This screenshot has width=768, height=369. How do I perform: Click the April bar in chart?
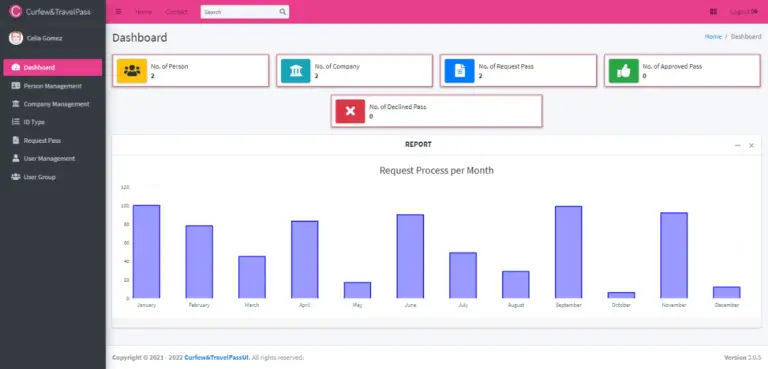305,259
